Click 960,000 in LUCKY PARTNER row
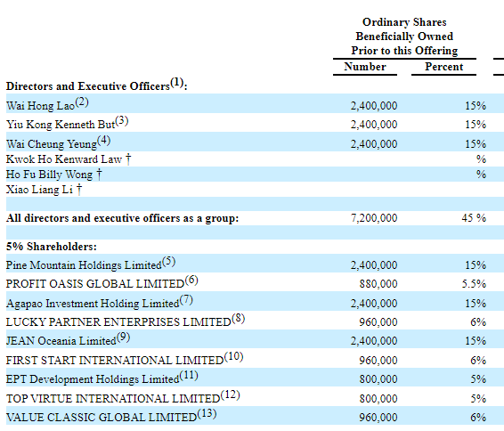The height and width of the screenshot is (431, 504). (x=378, y=322)
